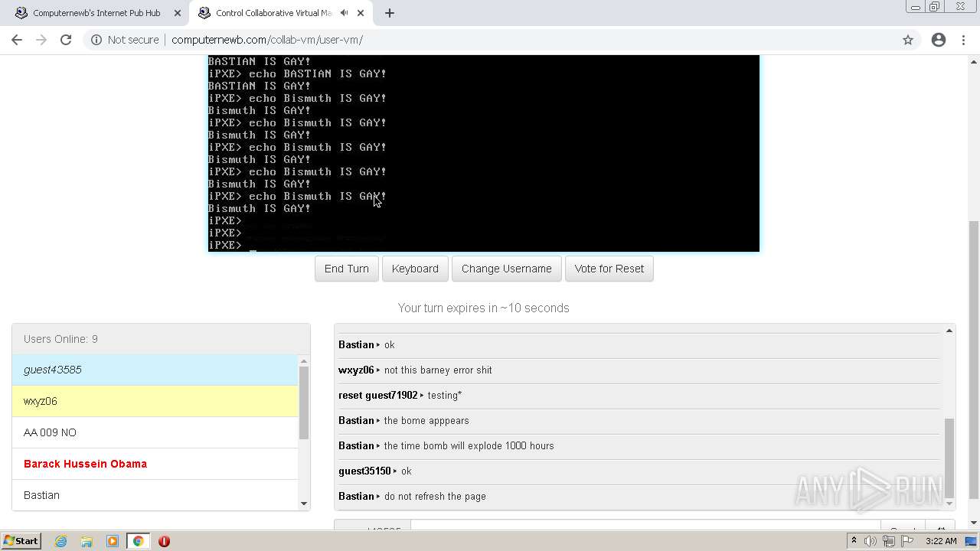The width and height of the screenshot is (980, 551).
Task: Click chat message 'not this barney error shit'
Action: (438, 370)
